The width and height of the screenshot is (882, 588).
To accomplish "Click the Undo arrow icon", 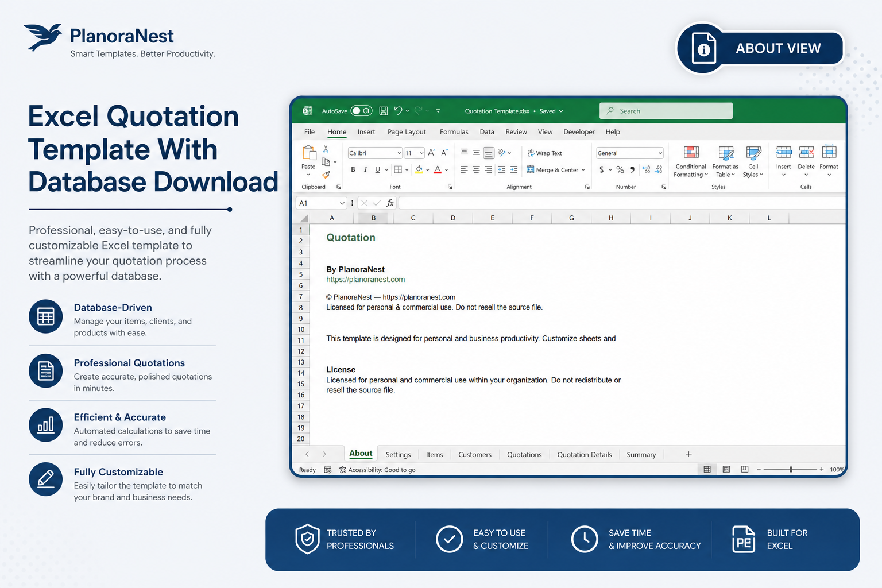I will 399,110.
